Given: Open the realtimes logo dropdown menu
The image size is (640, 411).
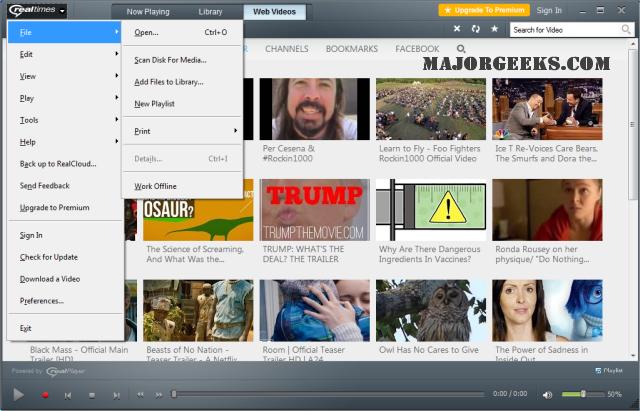Looking at the screenshot, I should pos(37,10).
